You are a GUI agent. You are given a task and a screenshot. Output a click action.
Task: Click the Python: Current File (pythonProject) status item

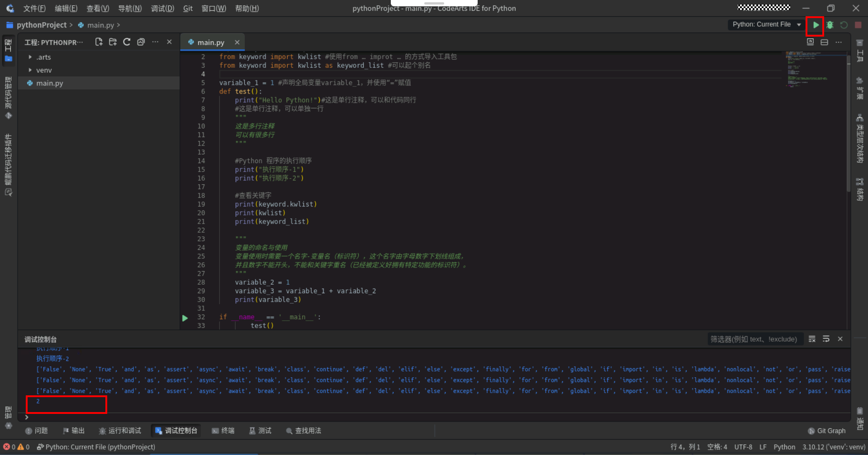(x=96, y=447)
